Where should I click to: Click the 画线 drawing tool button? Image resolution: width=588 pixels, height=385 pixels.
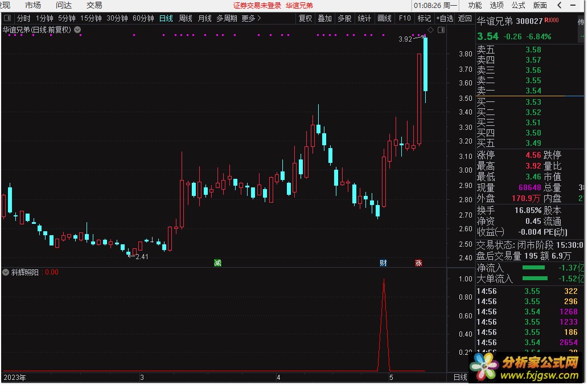coord(384,18)
